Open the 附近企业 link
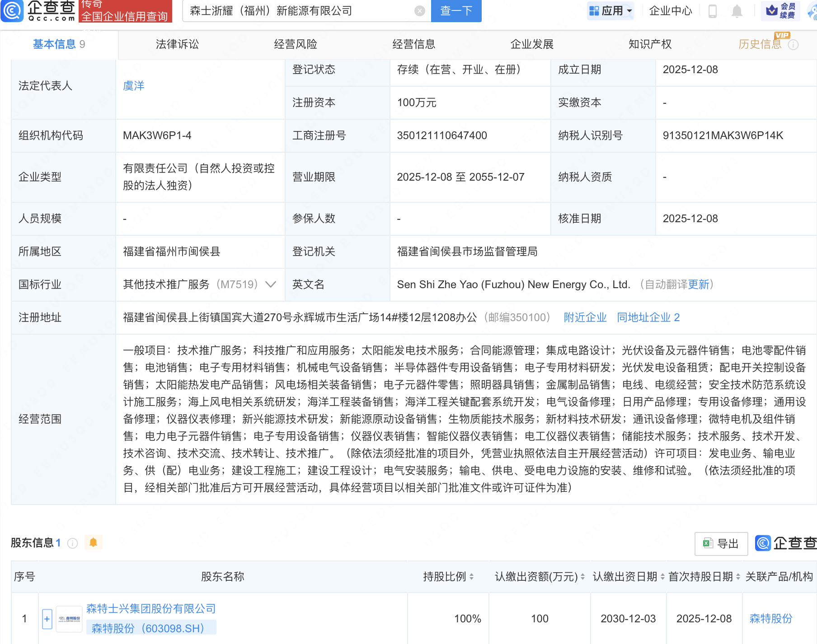Viewport: 817px width, 644px height. (585, 317)
